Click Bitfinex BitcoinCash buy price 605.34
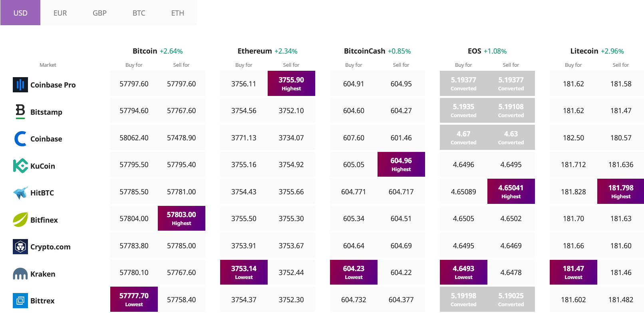The height and width of the screenshot is (313, 644). click(x=354, y=218)
